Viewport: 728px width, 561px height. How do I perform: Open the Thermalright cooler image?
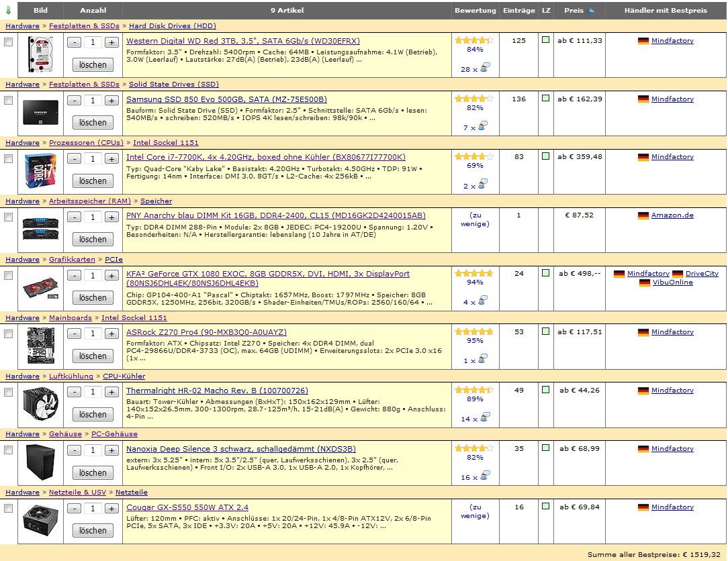pos(41,404)
